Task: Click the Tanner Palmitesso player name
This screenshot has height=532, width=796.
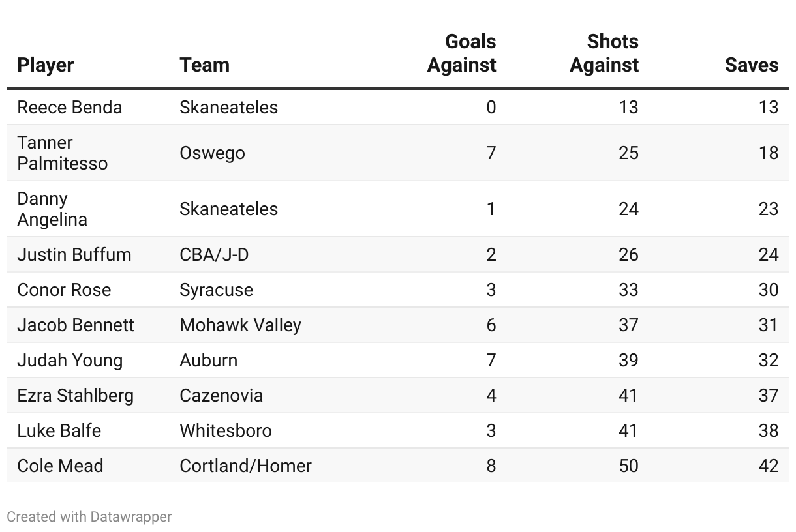Action: 63,153
